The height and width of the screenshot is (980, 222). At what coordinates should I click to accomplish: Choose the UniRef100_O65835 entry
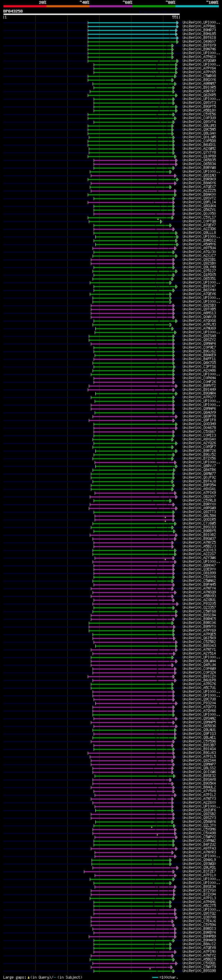[199, 160]
